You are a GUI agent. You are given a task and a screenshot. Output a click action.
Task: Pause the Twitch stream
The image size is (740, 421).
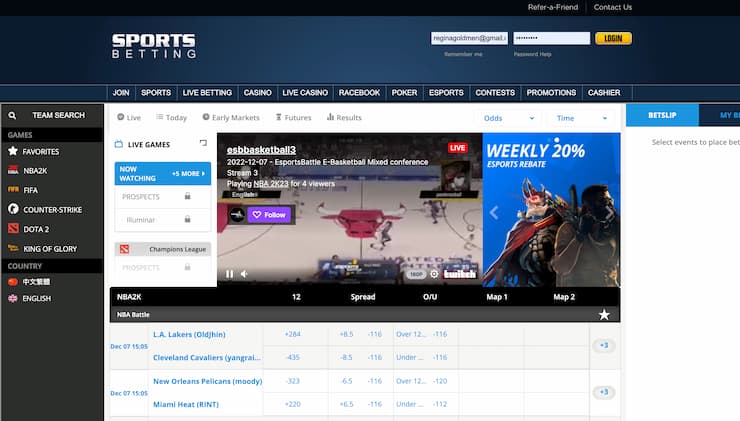pyautogui.click(x=229, y=274)
